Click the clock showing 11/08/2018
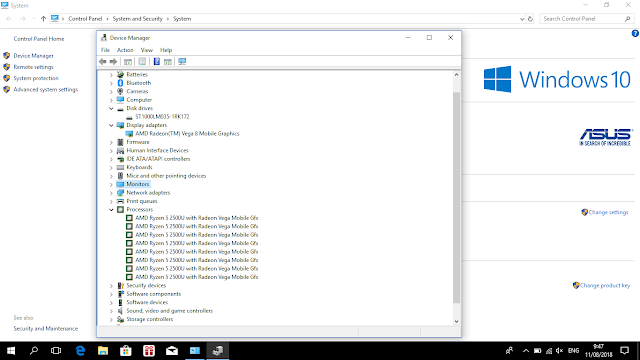This screenshot has height=360, width=640. 598,351
